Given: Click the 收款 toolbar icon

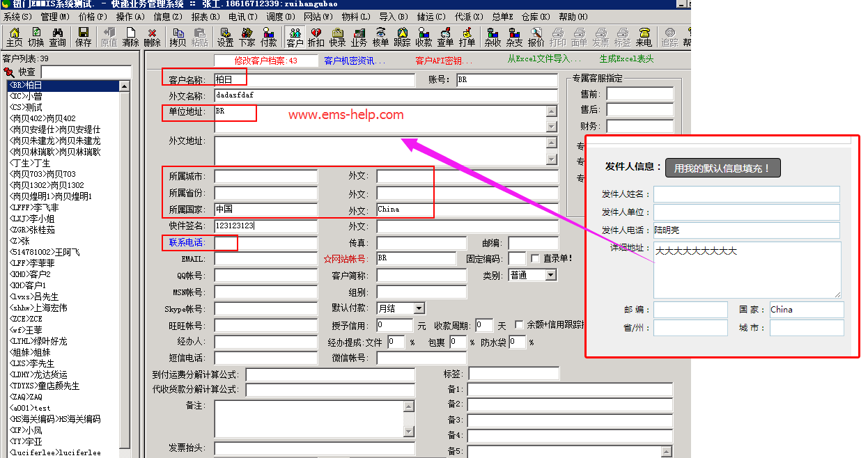Looking at the screenshot, I should 424,38.
